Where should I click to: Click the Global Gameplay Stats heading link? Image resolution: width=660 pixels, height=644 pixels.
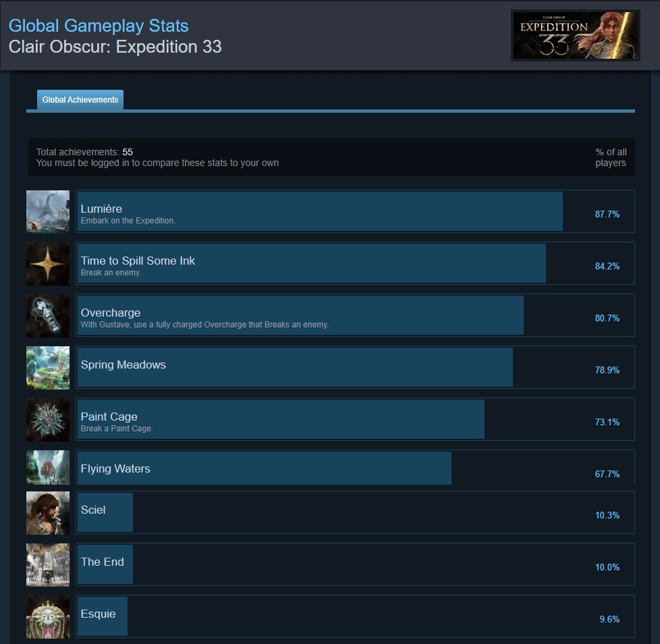(99, 26)
